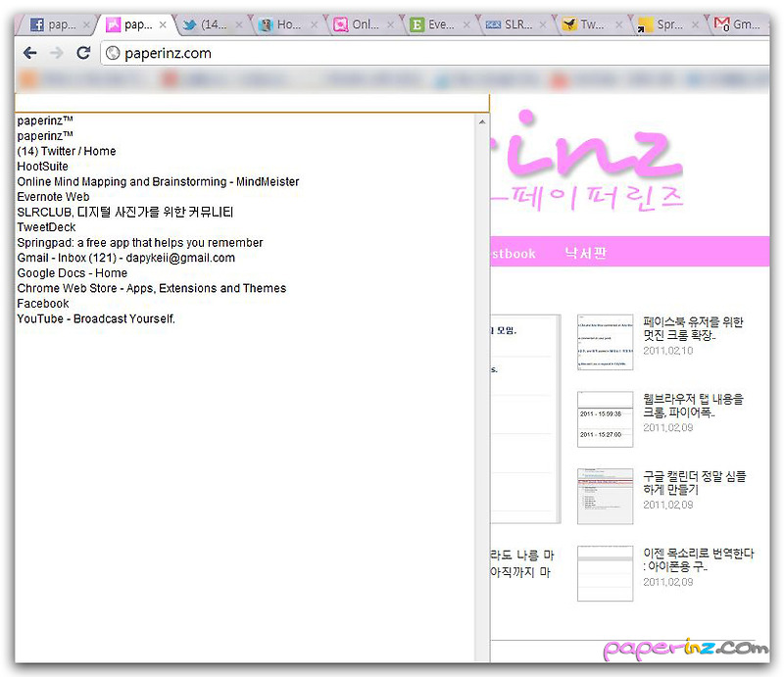
Task: Switch to the HootSuite 'Ho...' tab
Action: pyautogui.click(x=288, y=24)
